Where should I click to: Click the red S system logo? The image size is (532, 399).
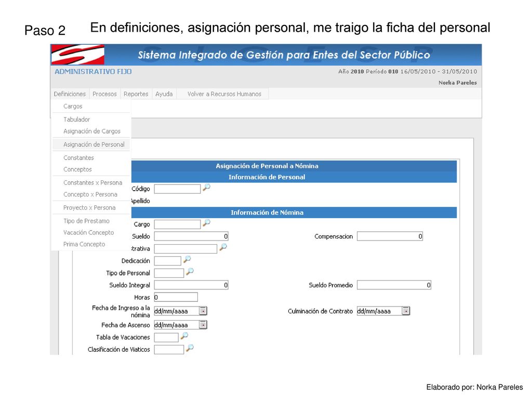pyautogui.click(x=78, y=55)
